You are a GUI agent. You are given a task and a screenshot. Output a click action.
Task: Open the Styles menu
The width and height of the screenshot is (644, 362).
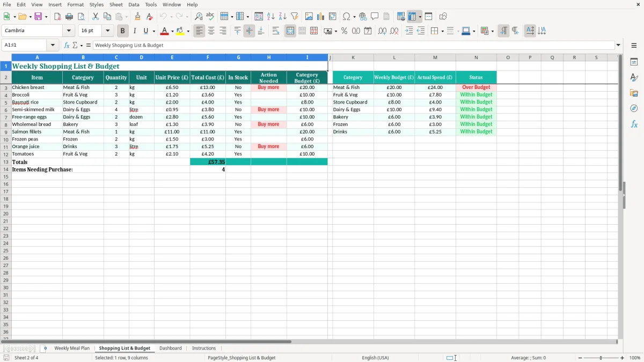97,4
